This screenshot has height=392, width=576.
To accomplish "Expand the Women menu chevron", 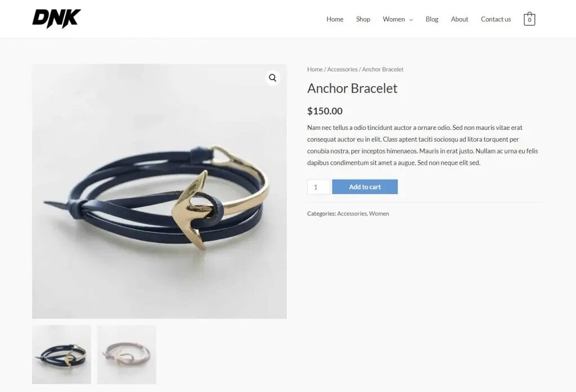I will pos(411,20).
